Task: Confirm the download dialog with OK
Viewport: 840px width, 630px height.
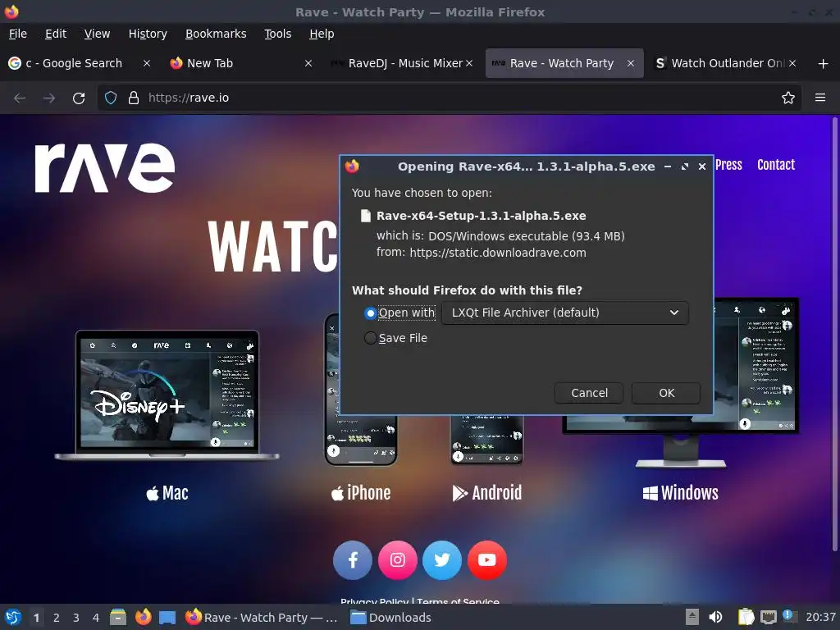Action: pos(666,393)
